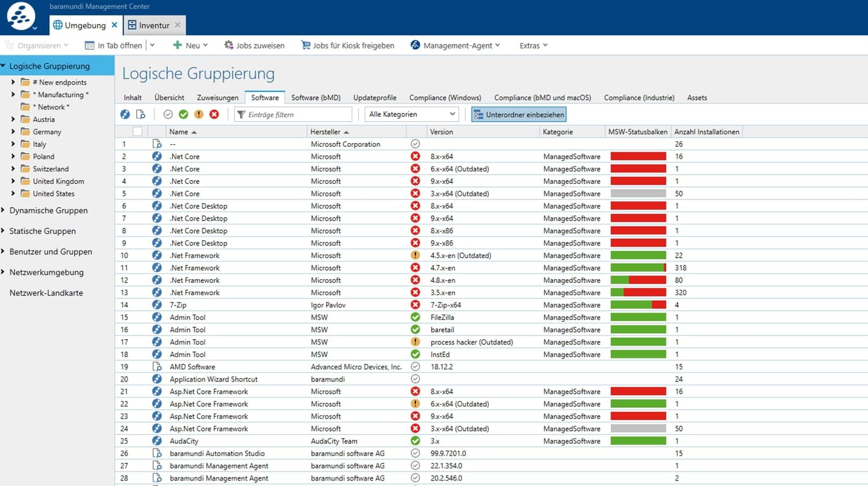Click the Igor Pavlov manufacturer cell
The image size is (868, 486).
[328, 305]
